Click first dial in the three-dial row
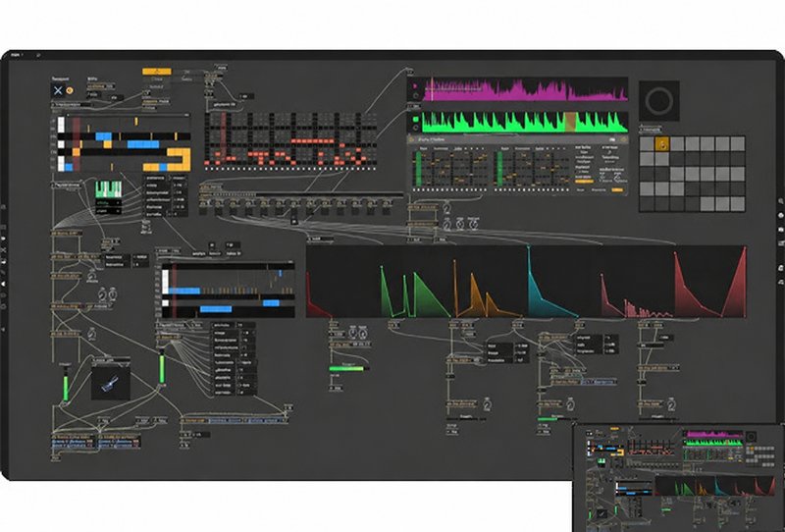 point(447,224)
